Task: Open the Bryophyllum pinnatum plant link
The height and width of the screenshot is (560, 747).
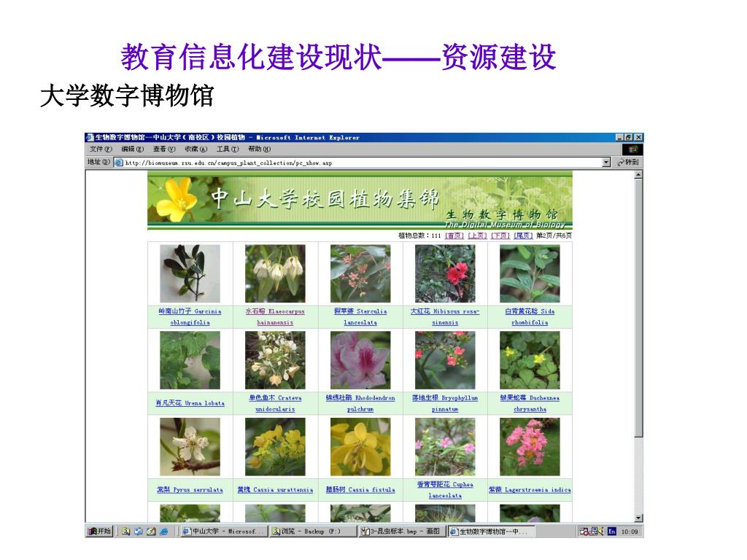Action: tap(445, 402)
